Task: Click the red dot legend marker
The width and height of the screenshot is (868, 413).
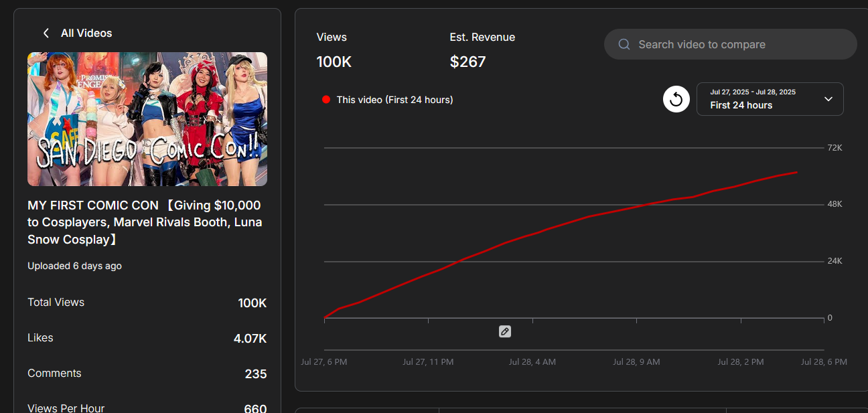Action: click(326, 100)
